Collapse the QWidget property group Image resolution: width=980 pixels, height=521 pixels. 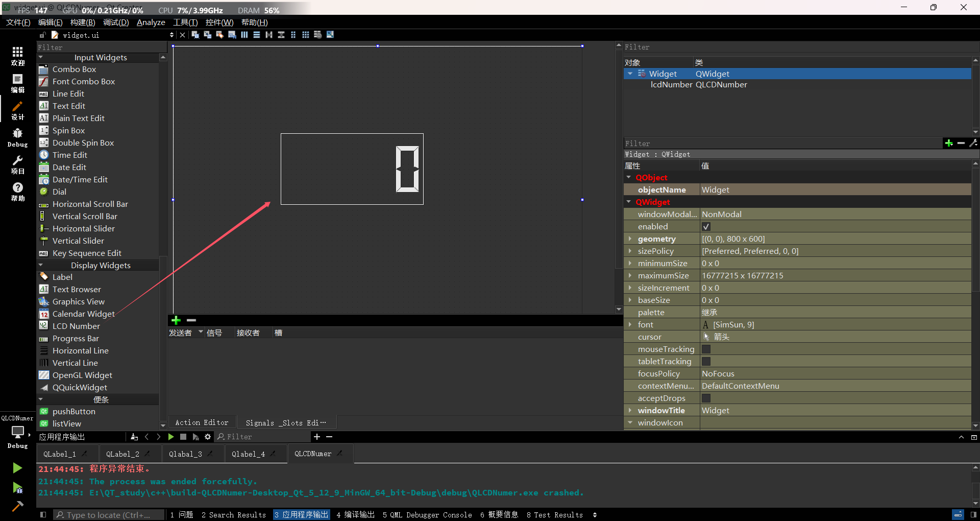coord(629,202)
